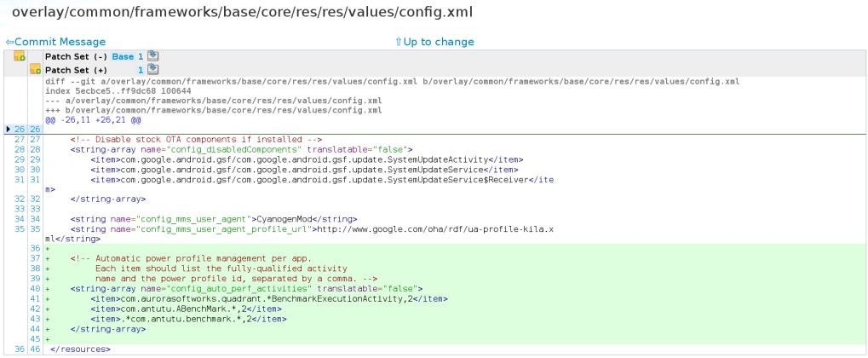Viewport: 868px width, 358px height.
Task: Click the config_auto_perf_activities added line
Action: pos(246,289)
